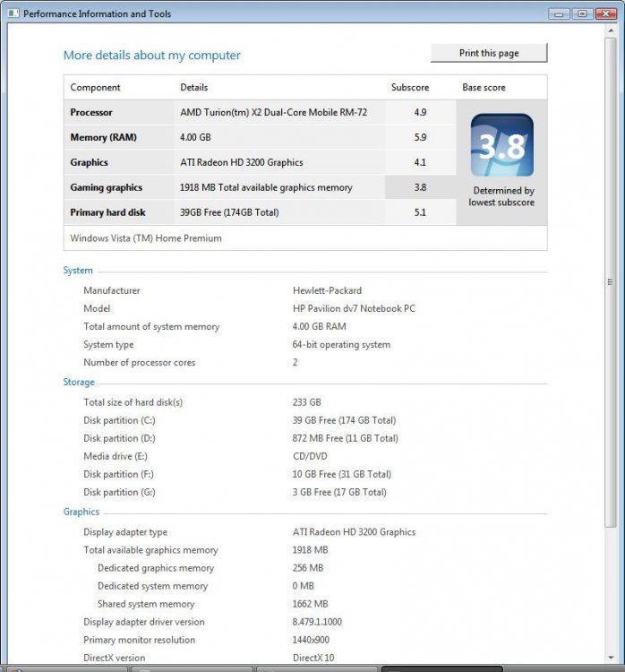Maximize the Performance Information and Tools window
The width and height of the screenshot is (625, 672).
(x=582, y=13)
